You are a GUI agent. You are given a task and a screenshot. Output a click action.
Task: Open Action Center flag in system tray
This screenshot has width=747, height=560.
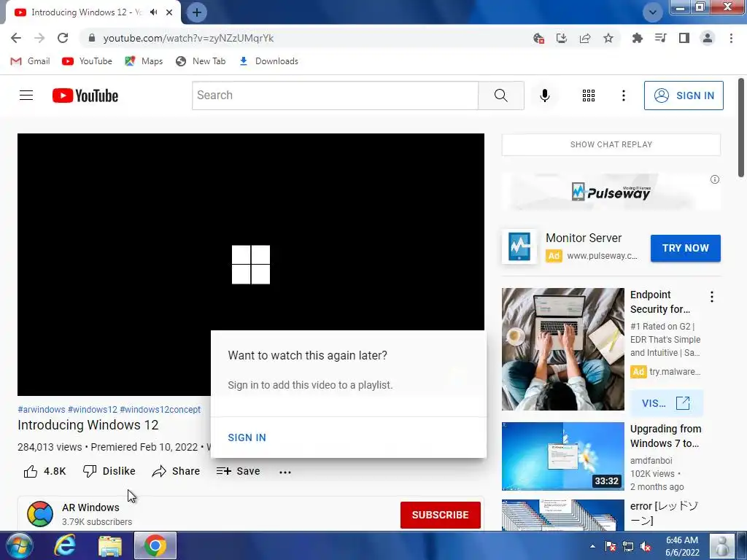pos(611,547)
